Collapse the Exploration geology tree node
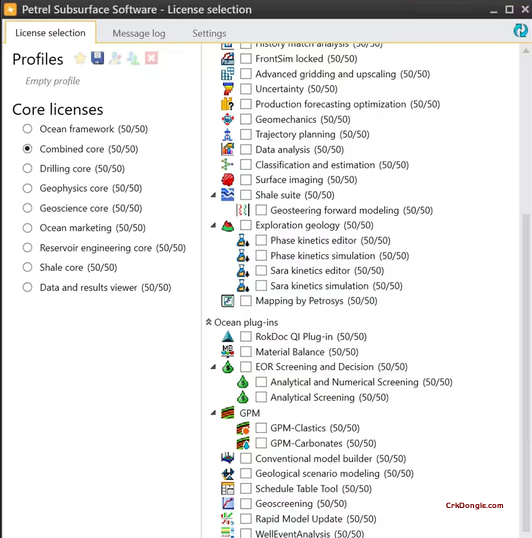 click(213, 225)
